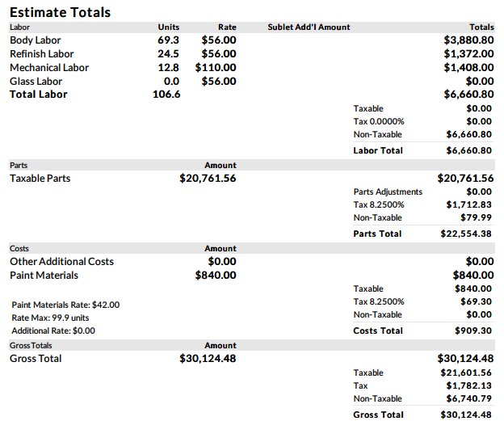Click the Labor Total label

[378, 150]
